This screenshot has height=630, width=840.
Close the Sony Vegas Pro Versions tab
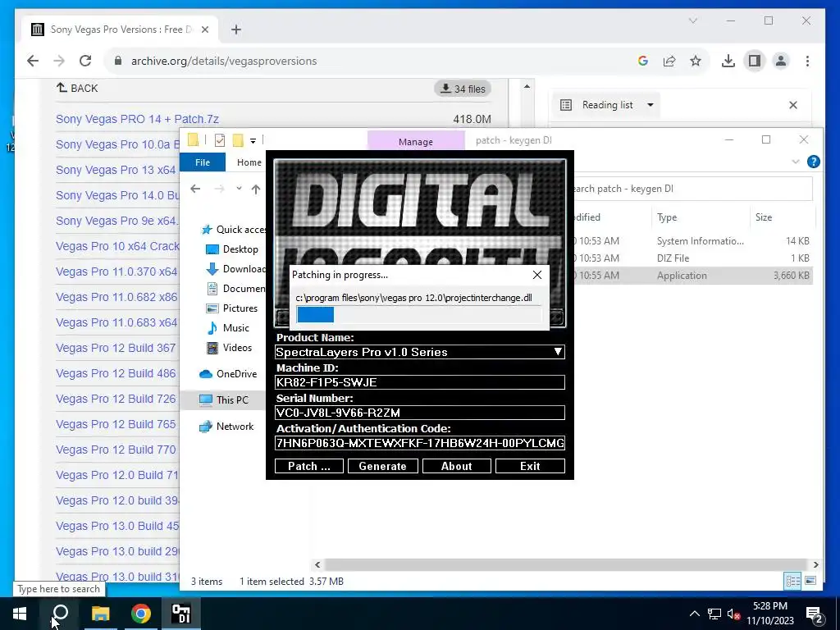(204, 30)
